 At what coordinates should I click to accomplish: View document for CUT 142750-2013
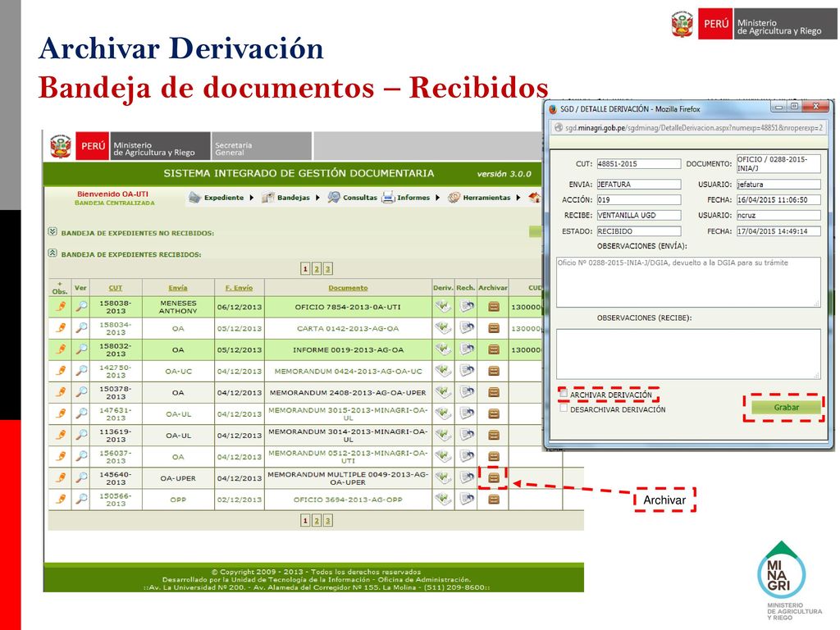pyautogui.click(x=81, y=371)
